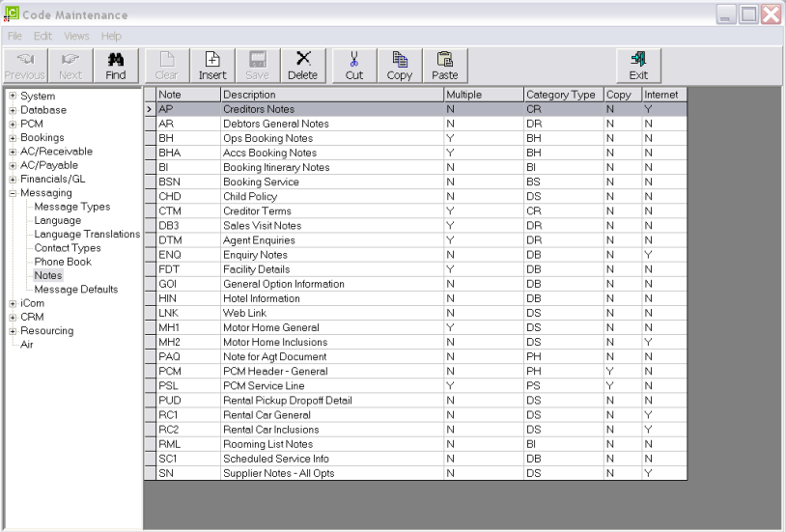Click the Save toolbar button
The width and height of the screenshot is (786, 532).
pyautogui.click(x=258, y=66)
